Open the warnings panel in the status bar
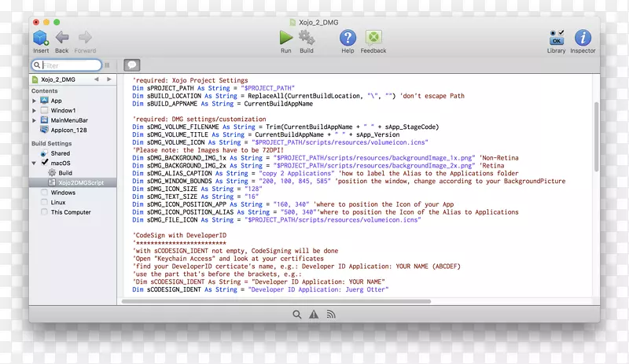Screen dimensions: 629x364 coord(314,314)
